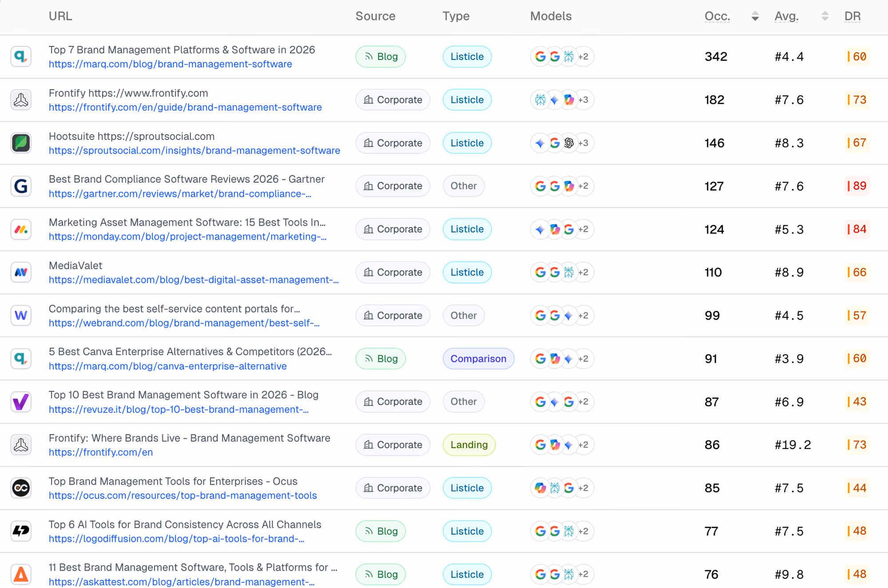Click the Landing type tag
The image size is (888, 588).
click(x=469, y=445)
